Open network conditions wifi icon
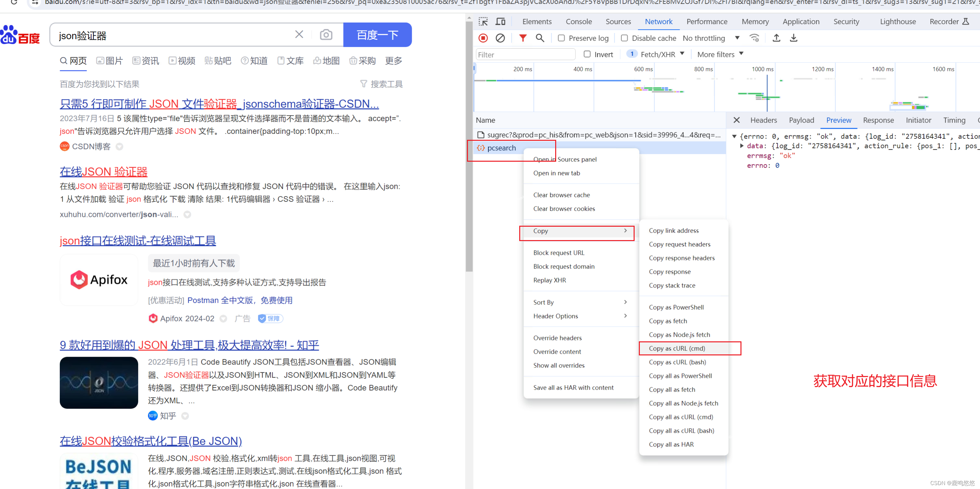 [x=754, y=38]
